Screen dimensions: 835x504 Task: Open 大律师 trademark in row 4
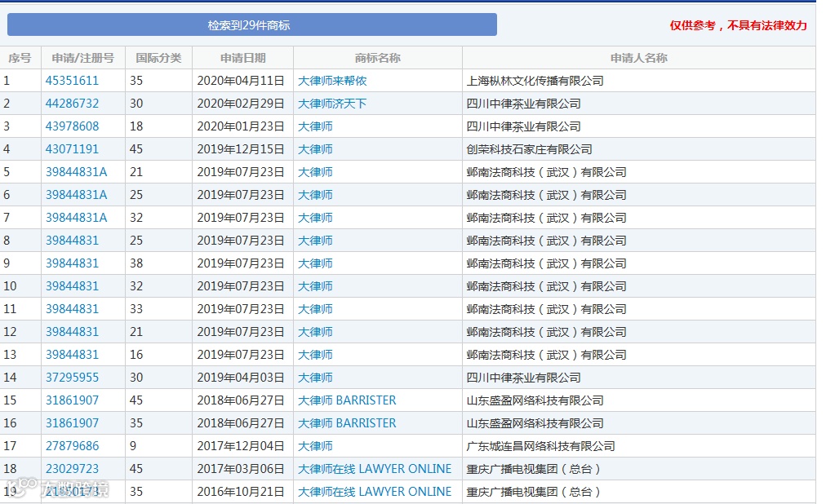(x=315, y=149)
